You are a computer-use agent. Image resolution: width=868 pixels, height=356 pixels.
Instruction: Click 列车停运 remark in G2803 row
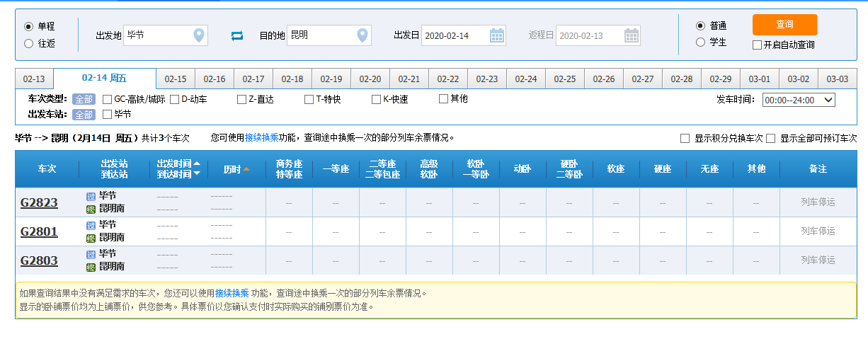point(818,260)
